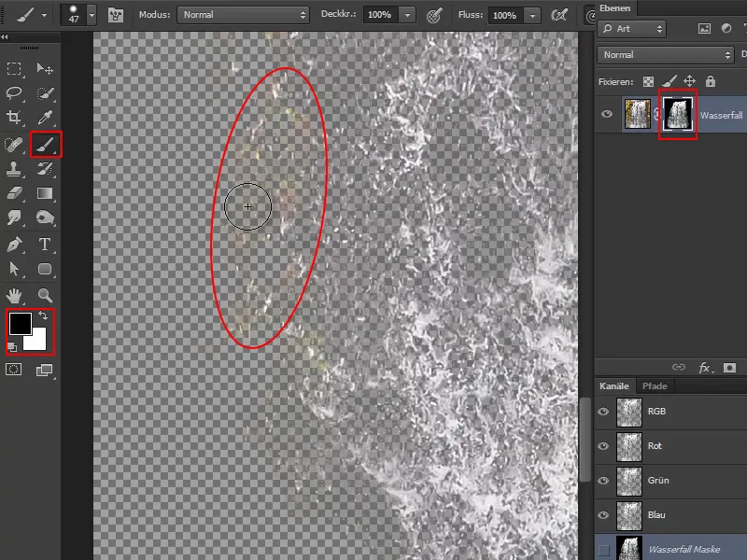Click the Fluss flow value field
747x560 pixels.
pos(505,15)
